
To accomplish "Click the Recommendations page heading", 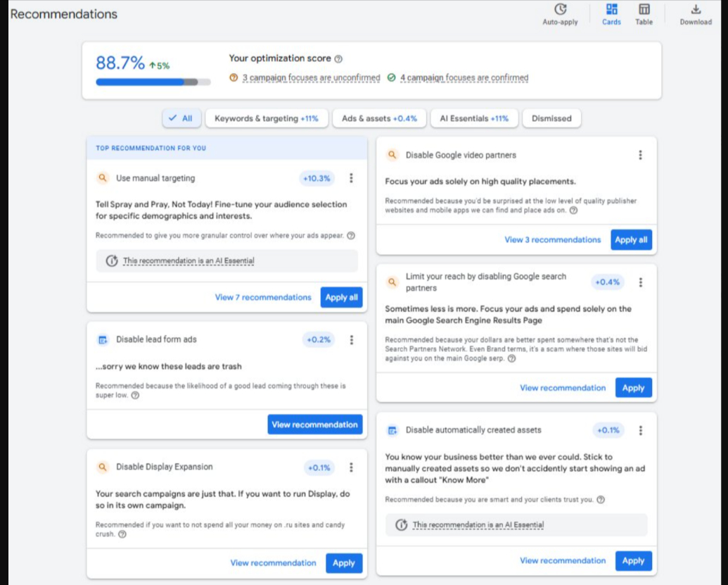I will (x=63, y=14).
